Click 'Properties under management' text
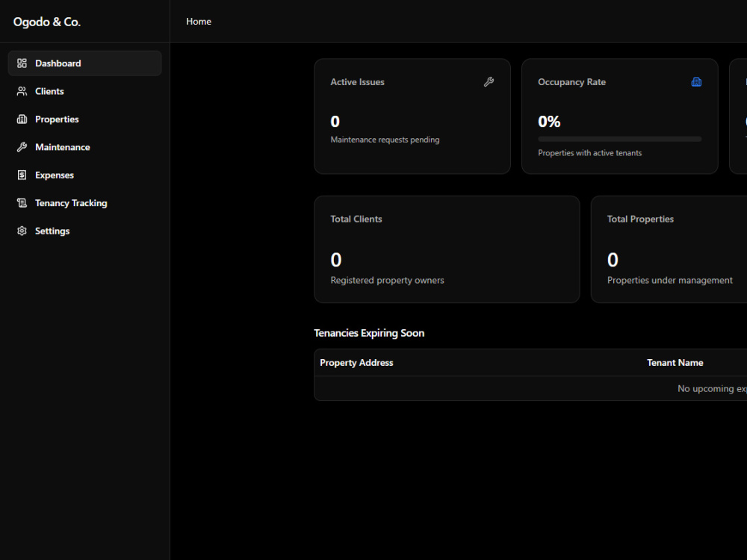The height and width of the screenshot is (560, 747). (670, 281)
